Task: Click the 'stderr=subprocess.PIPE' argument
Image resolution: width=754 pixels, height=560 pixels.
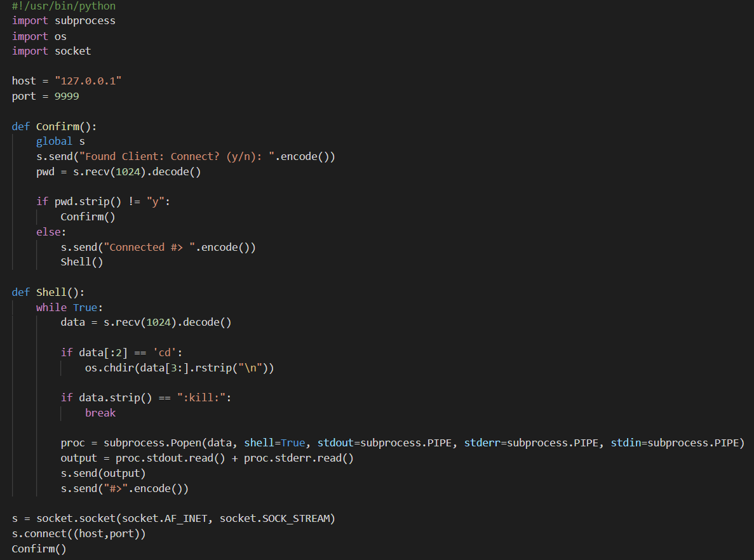Action: click(x=532, y=443)
